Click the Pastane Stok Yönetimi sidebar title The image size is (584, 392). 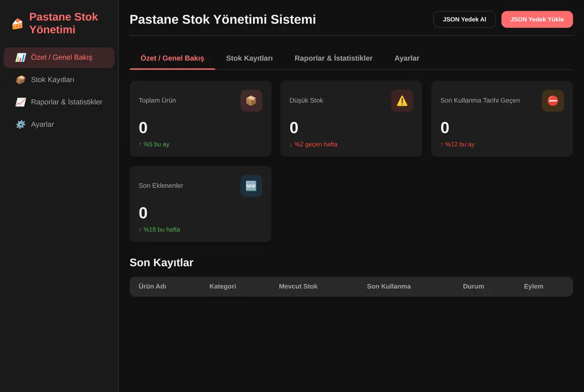(63, 23)
